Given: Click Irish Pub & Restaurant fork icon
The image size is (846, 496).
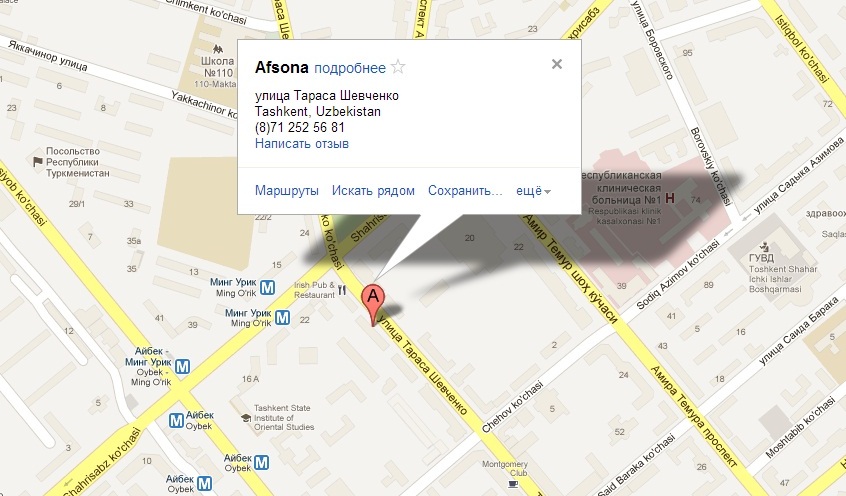Looking at the screenshot, I should pyautogui.click(x=342, y=290).
